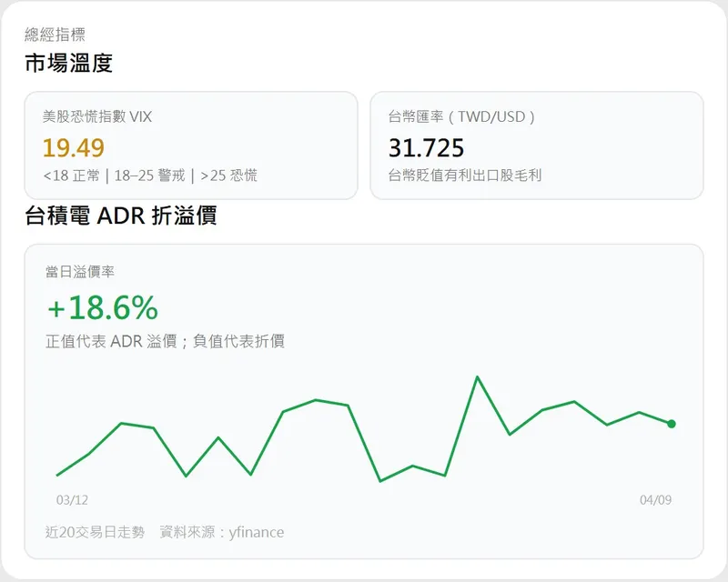This screenshot has height=582, width=728.
Task: Click the 美股恐慌指數 VIX label
Action: tap(97, 116)
